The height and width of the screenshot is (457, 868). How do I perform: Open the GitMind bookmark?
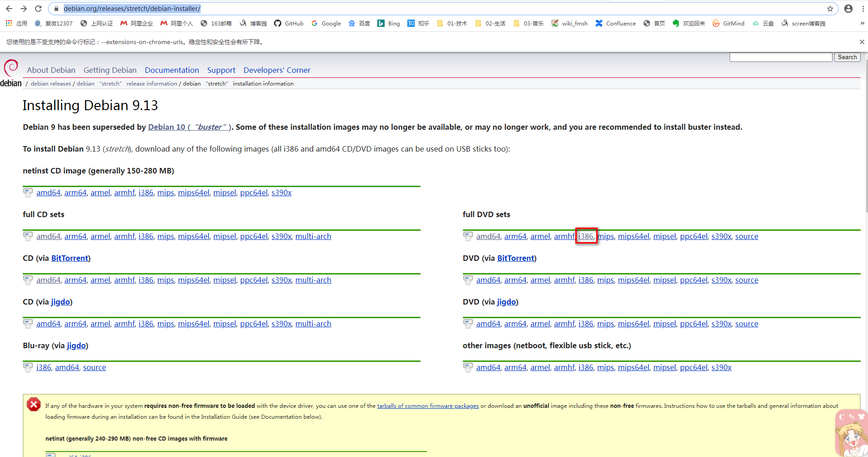(728, 23)
